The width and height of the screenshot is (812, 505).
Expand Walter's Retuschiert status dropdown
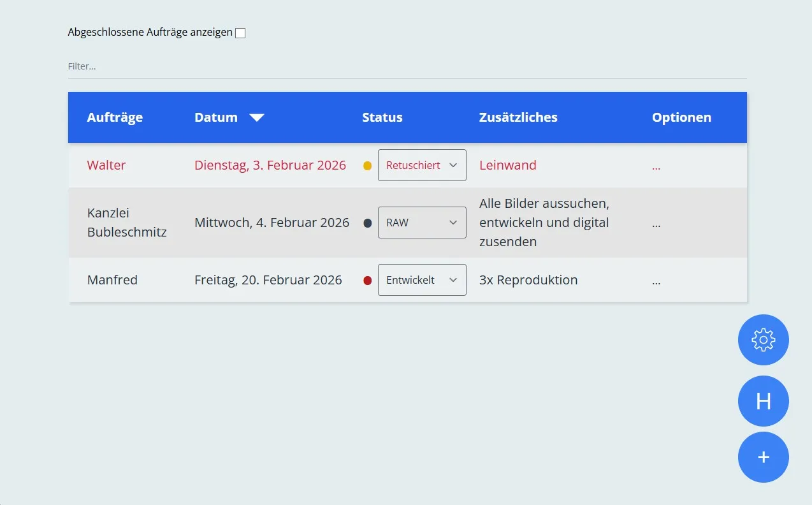(422, 165)
